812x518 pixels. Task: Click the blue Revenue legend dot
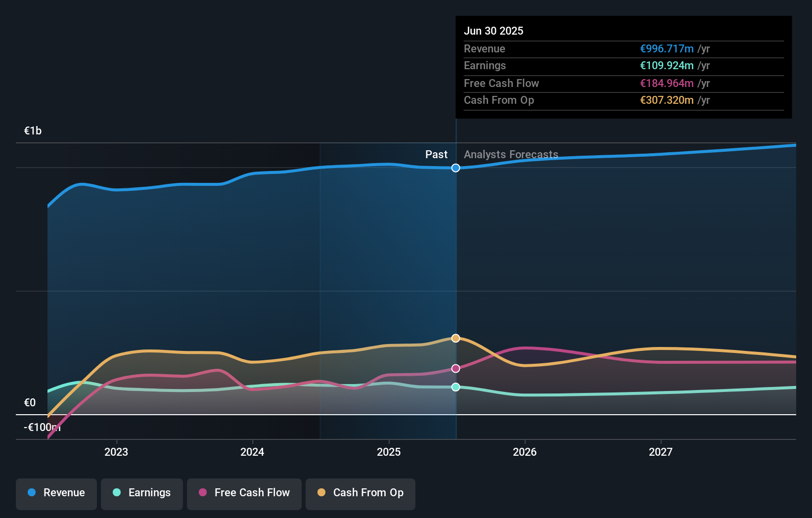click(32, 492)
